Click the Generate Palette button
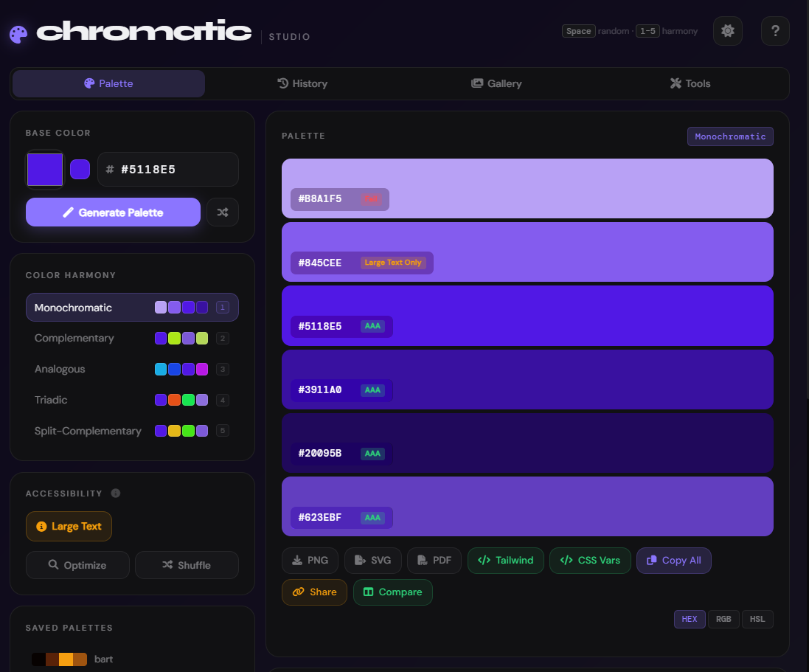Screen dimensions: 809x672 click(x=113, y=212)
